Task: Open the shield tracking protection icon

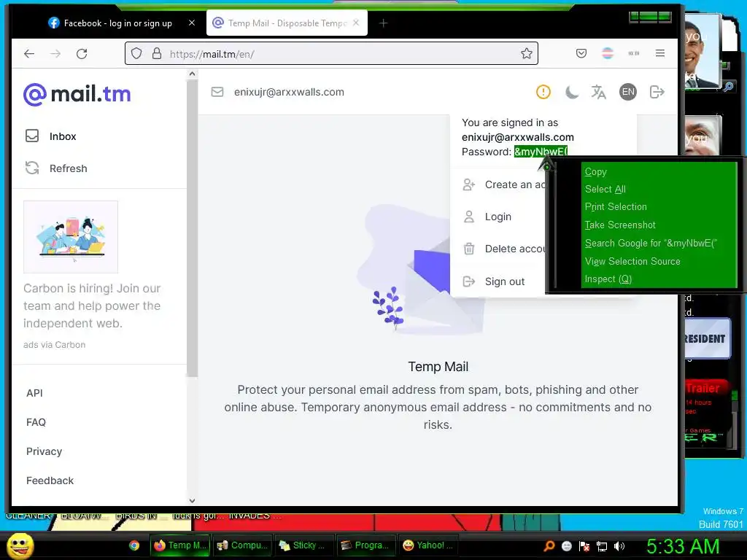Action: pyautogui.click(x=136, y=53)
